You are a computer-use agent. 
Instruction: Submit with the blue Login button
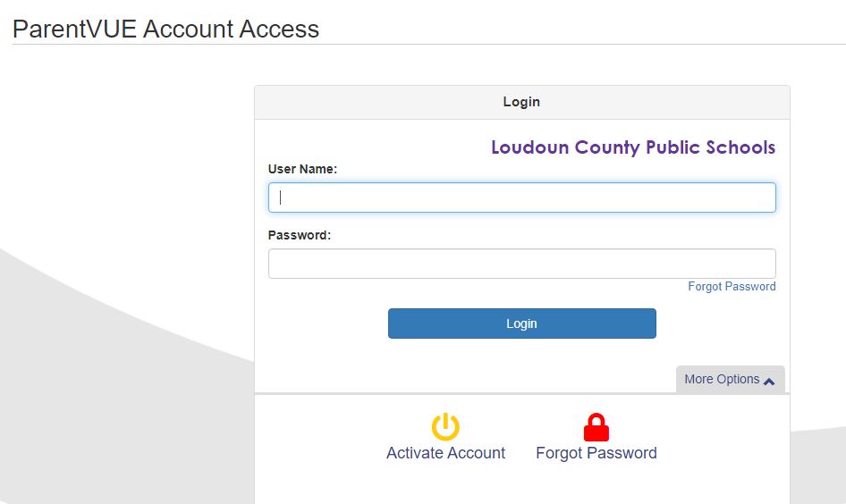(521, 323)
